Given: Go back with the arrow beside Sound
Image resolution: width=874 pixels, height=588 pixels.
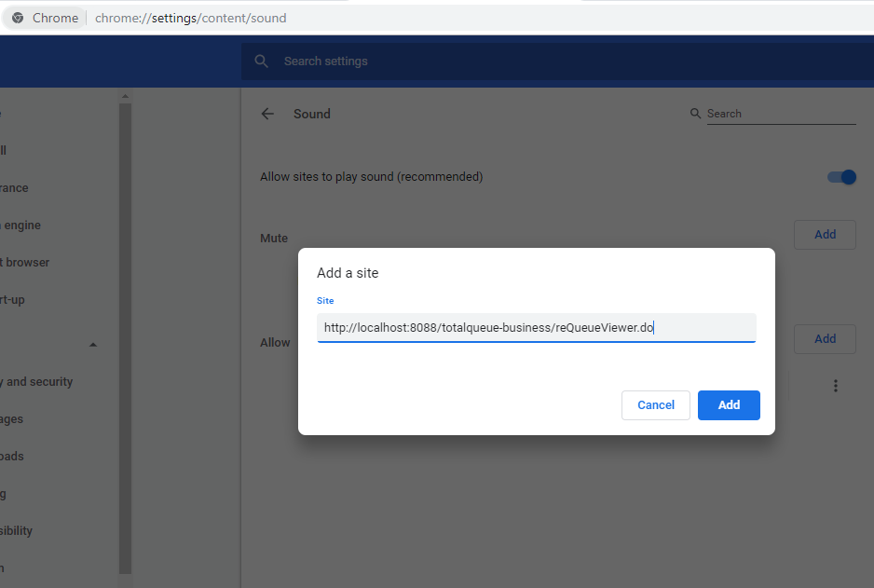Looking at the screenshot, I should point(267,114).
